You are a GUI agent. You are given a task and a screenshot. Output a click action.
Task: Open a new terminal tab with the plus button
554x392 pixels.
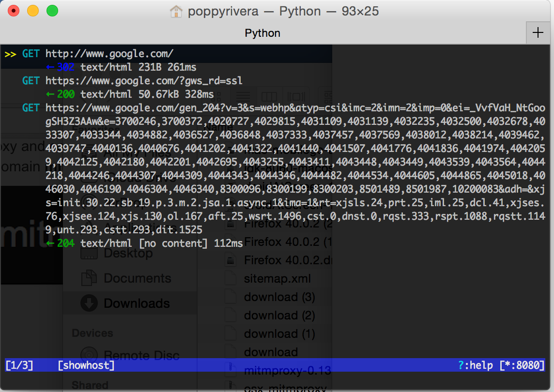pos(538,32)
